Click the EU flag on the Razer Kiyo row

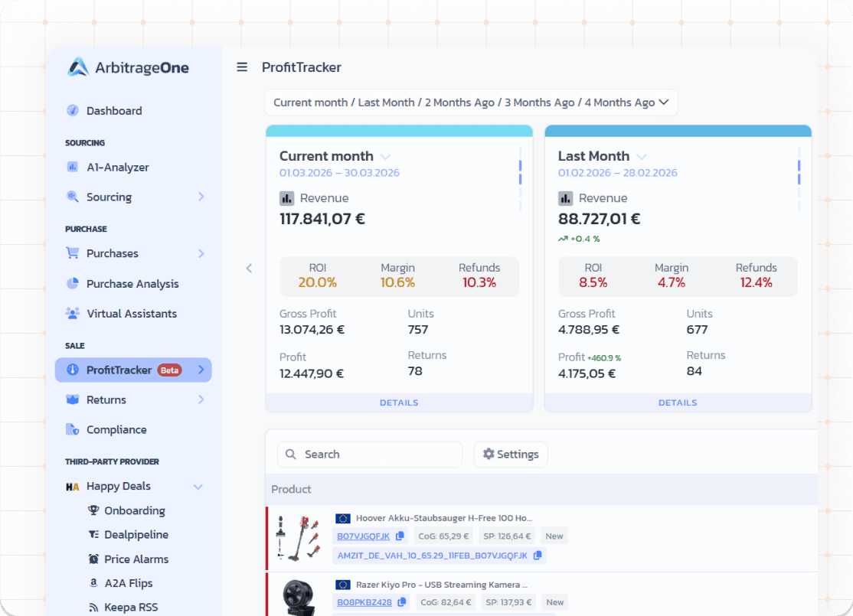(343, 585)
